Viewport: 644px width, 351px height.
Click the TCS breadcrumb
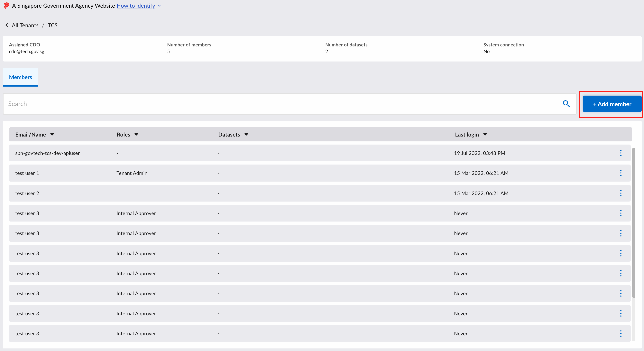pyautogui.click(x=52, y=25)
